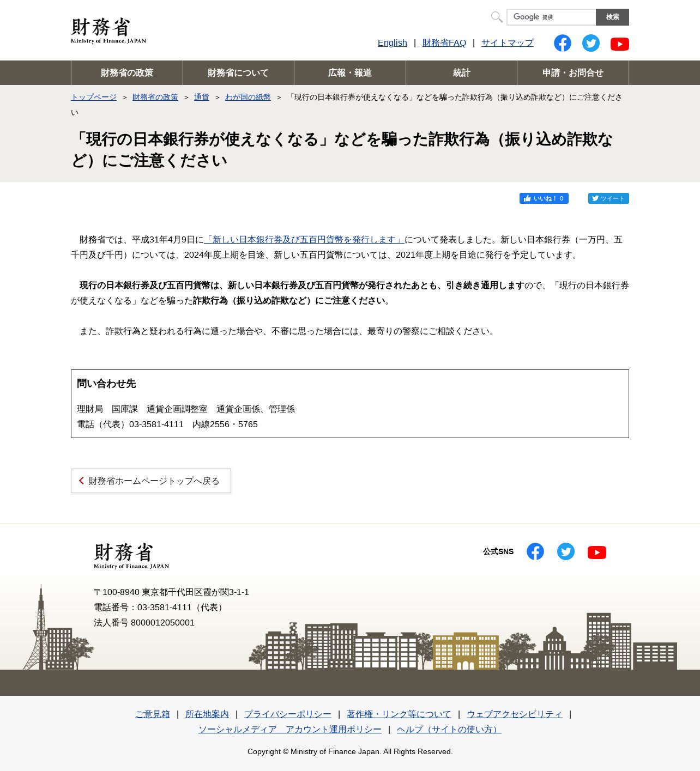Click the footer YouTube icon
This screenshot has width=700, height=771.
pyautogui.click(x=597, y=553)
